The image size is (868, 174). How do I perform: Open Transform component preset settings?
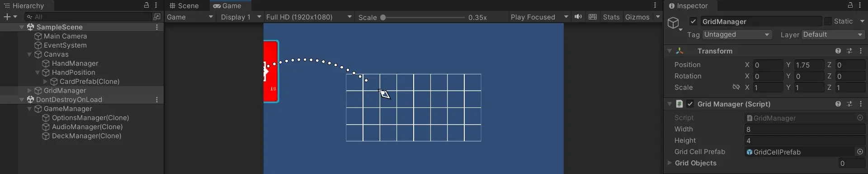tap(849, 51)
